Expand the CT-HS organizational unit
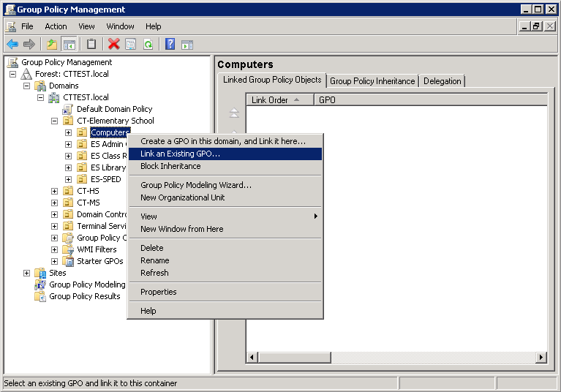Image resolution: width=561 pixels, height=392 pixels. click(x=55, y=191)
